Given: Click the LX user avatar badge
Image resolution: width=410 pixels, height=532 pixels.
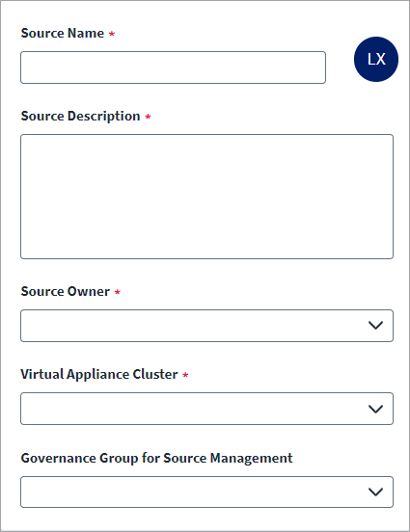Looking at the screenshot, I should (x=376, y=59).
